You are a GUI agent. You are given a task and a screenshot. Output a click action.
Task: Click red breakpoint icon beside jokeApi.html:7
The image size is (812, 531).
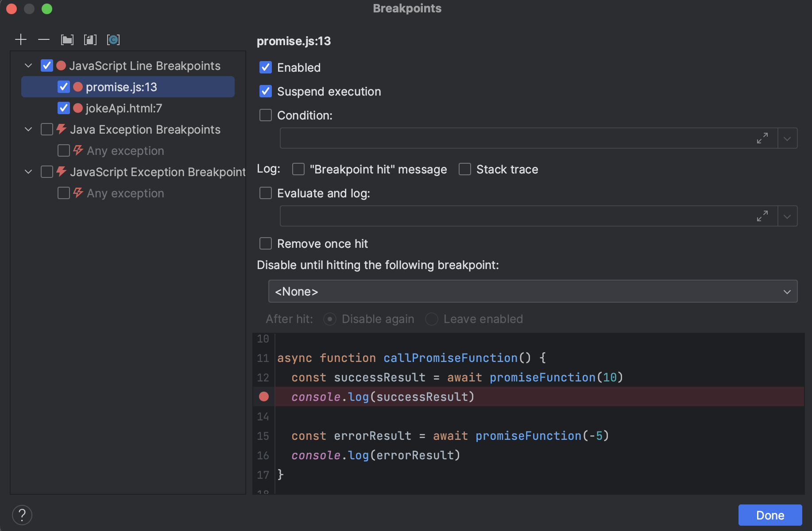coord(78,108)
